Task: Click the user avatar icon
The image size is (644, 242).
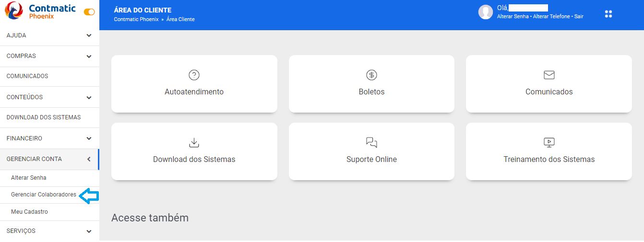Action: coord(486,12)
